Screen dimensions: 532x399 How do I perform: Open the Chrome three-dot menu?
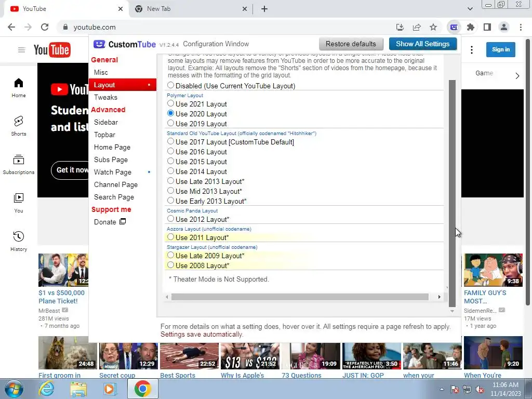point(521,27)
